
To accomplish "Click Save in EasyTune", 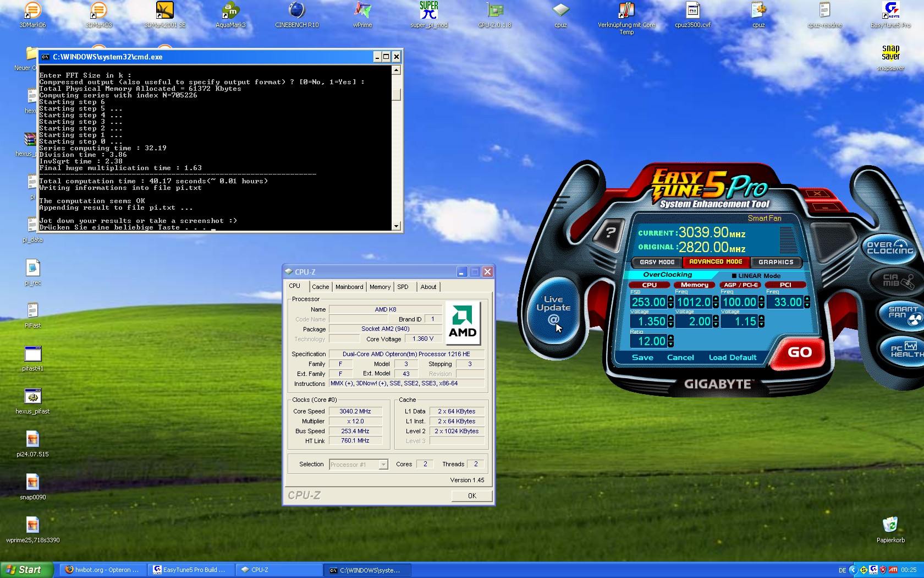I will pyautogui.click(x=642, y=357).
